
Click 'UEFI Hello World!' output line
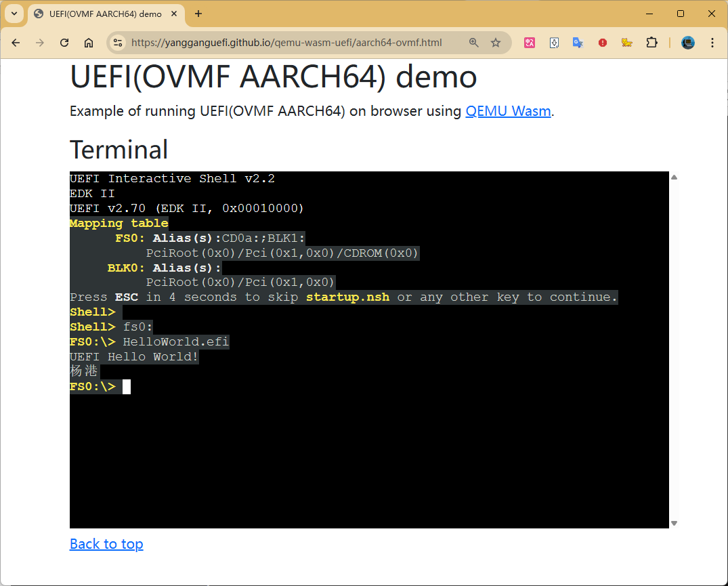click(134, 357)
